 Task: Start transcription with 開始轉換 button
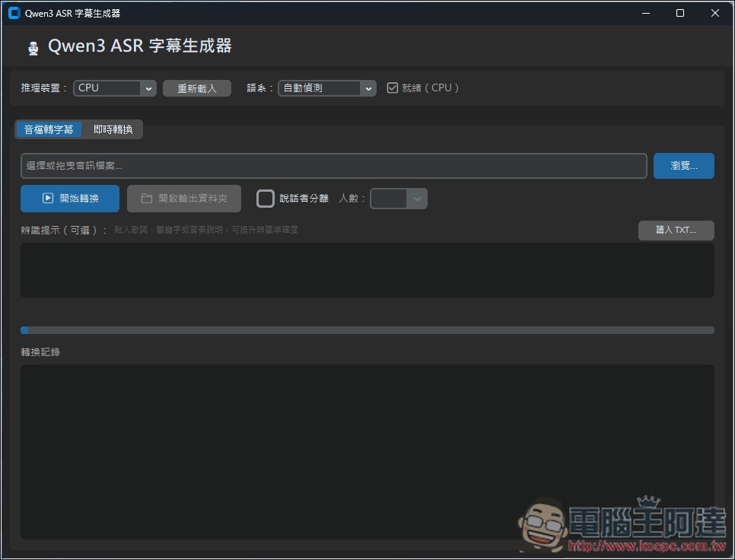[70, 198]
